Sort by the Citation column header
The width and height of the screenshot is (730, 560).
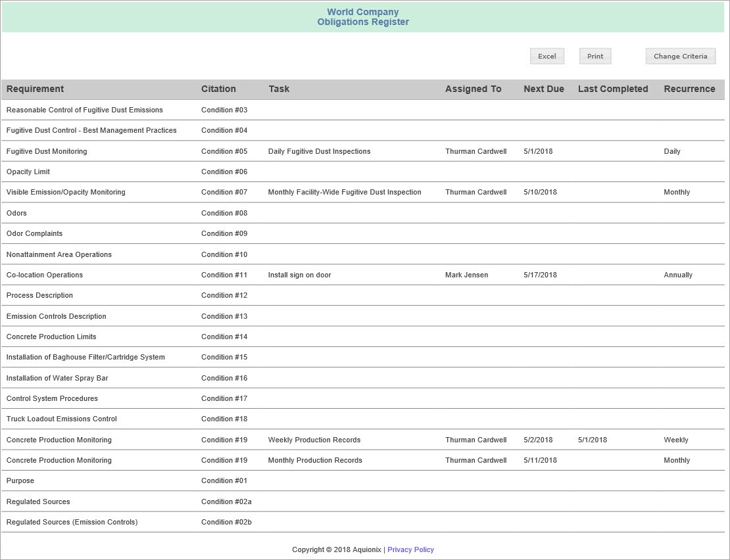point(218,89)
